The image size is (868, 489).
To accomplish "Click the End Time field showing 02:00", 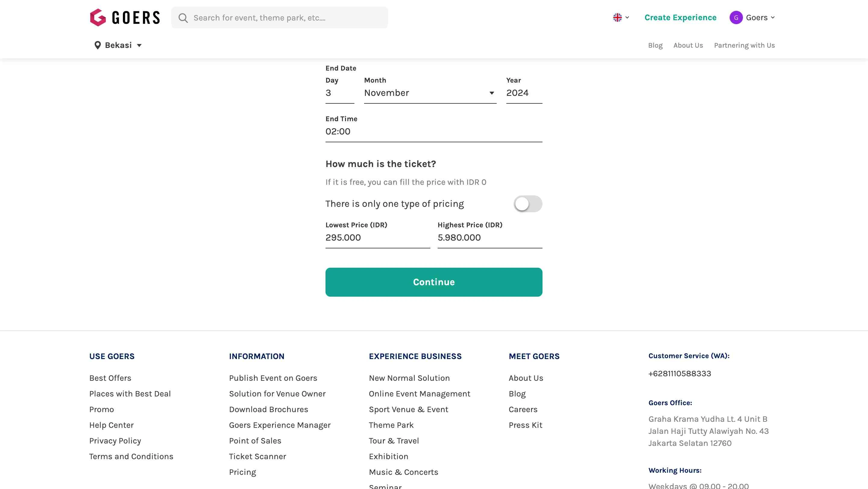I will [x=434, y=132].
